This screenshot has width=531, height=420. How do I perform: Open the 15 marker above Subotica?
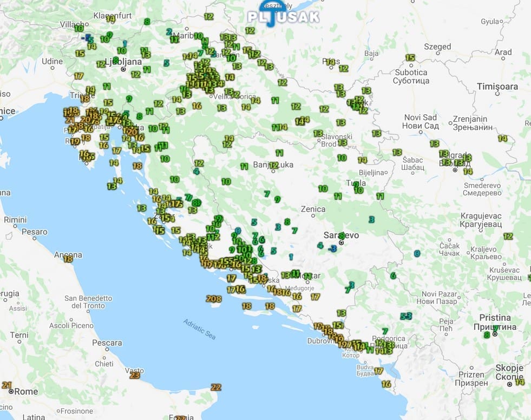tap(410, 58)
